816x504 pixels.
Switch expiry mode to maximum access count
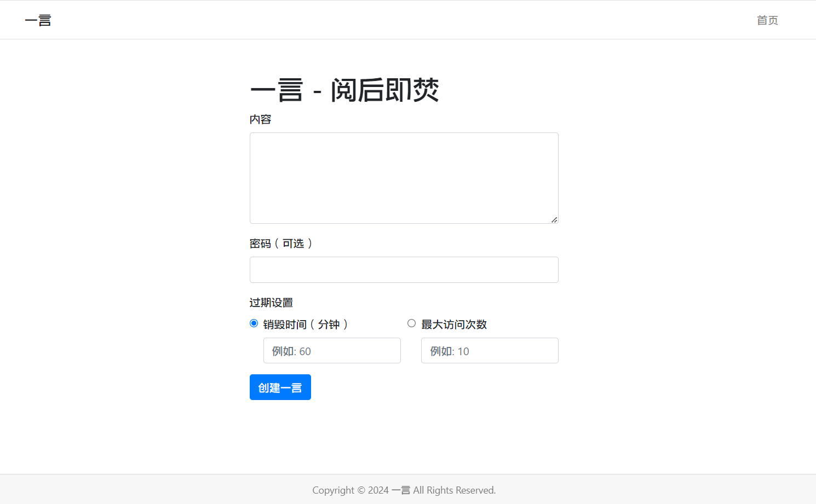coord(411,323)
